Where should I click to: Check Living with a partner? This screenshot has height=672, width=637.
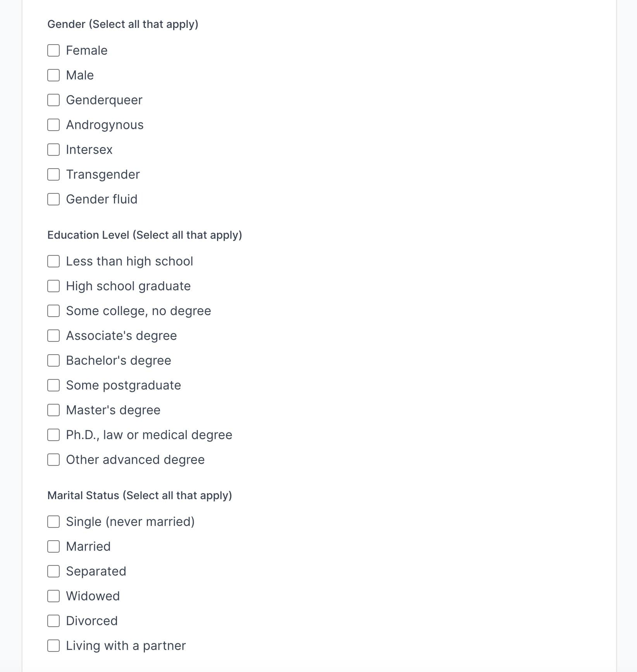(x=53, y=646)
